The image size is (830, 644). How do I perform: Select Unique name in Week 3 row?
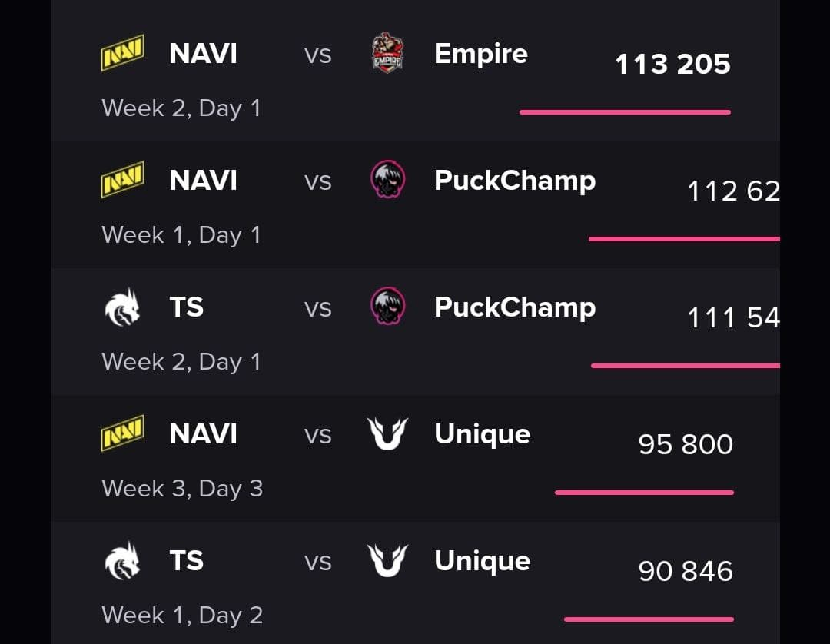(x=482, y=435)
